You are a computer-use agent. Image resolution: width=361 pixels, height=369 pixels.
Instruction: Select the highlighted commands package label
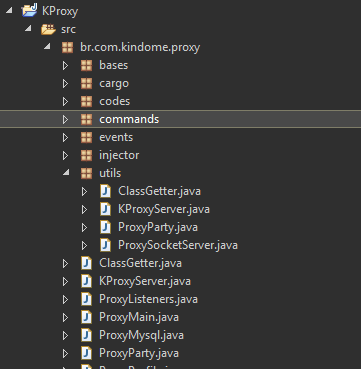[x=129, y=119]
